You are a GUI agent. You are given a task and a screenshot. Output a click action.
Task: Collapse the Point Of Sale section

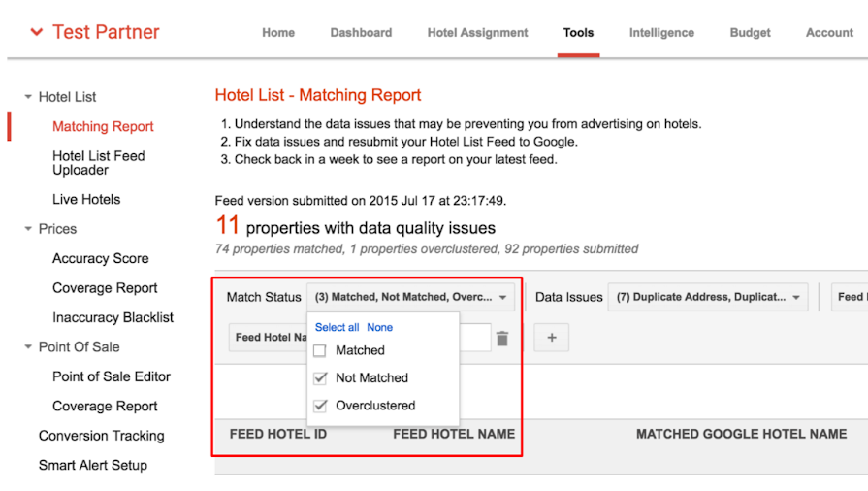(x=28, y=347)
